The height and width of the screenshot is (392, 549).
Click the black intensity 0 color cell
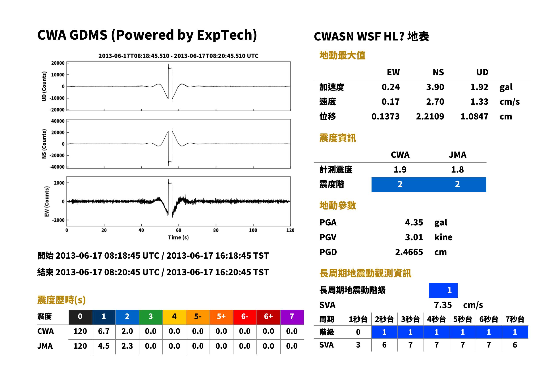click(80, 317)
